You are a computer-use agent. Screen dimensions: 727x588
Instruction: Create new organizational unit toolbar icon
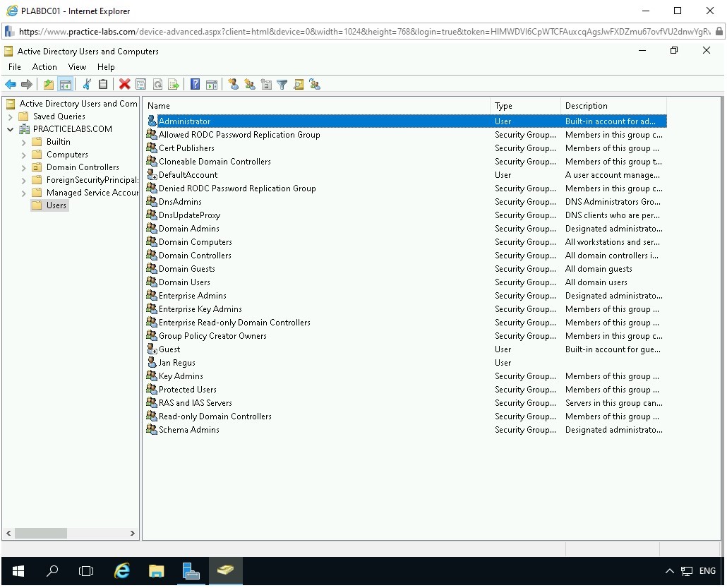click(x=266, y=85)
